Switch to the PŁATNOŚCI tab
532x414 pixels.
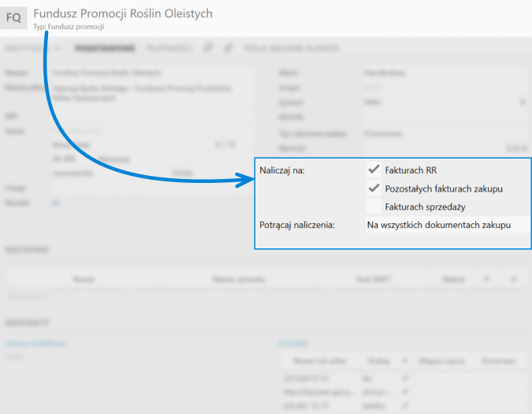pyautogui.click(x=169, y=48)
